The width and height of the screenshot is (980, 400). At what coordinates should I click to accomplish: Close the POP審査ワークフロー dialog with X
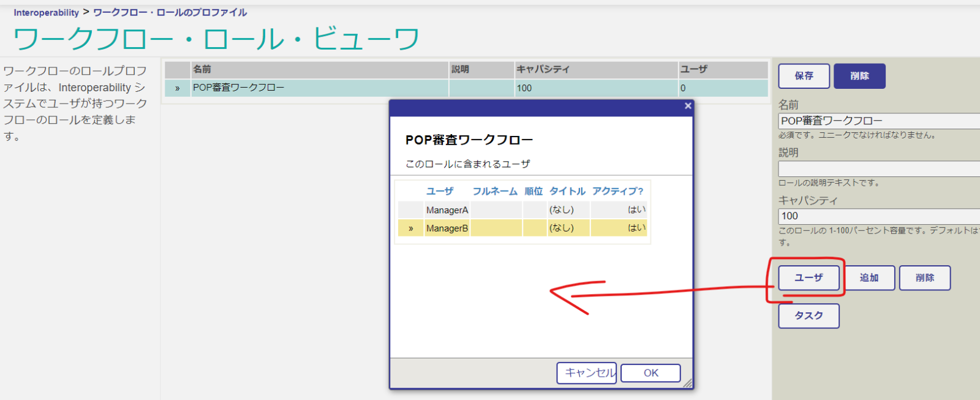tap(688, 106)
